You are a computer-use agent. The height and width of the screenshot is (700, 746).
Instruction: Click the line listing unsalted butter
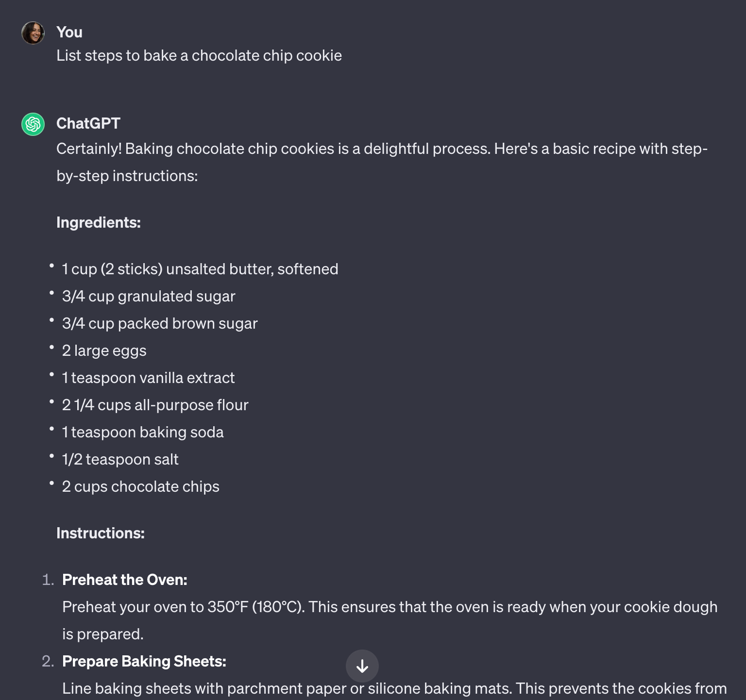(200, 269)
